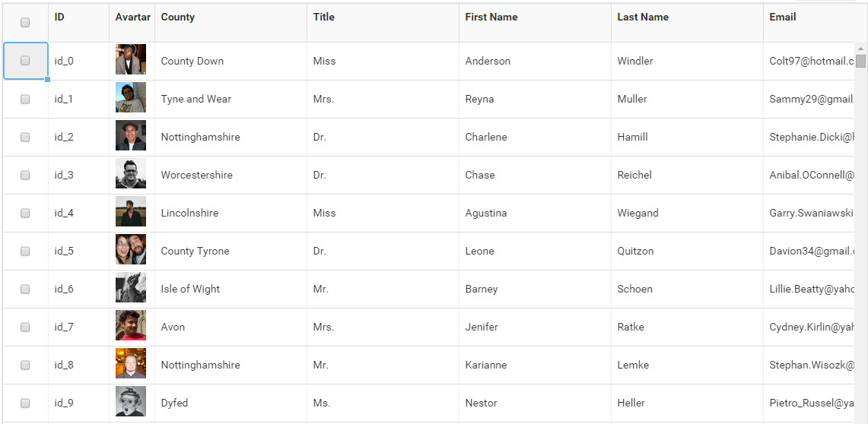Viewport: 868px width, 424px height.
Task: Sort by the County column header
Action: pyautogui.click(x=178, y=17)
